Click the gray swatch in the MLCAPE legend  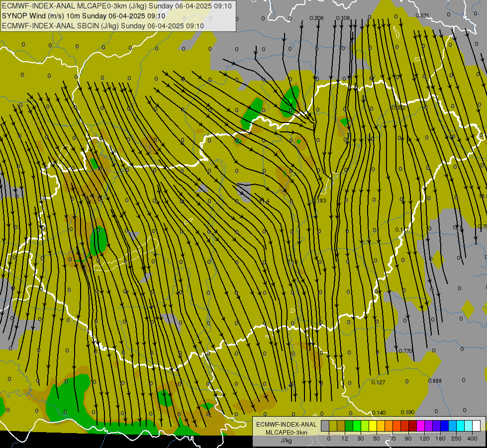pyautogui.click(x=325, y=426)
